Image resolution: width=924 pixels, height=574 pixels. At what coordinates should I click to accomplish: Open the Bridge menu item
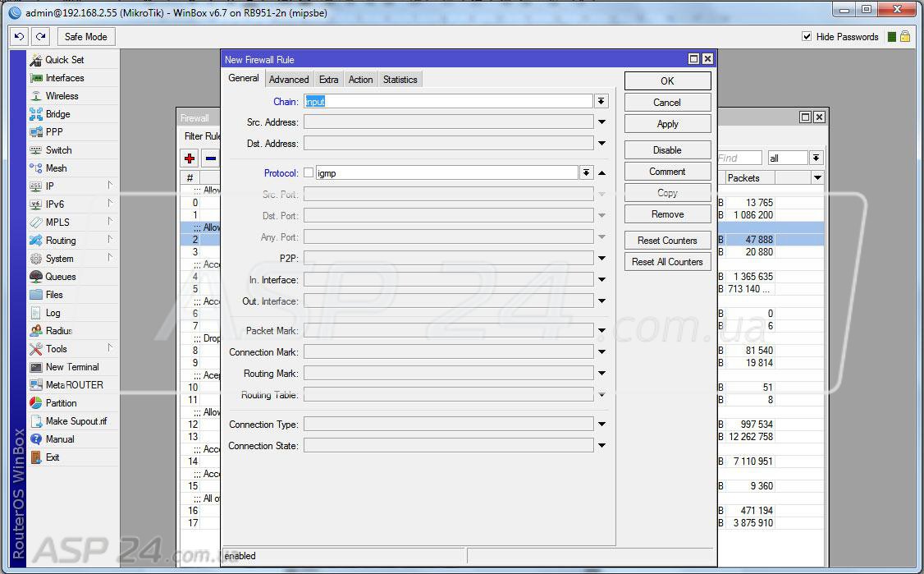(57, 114)
